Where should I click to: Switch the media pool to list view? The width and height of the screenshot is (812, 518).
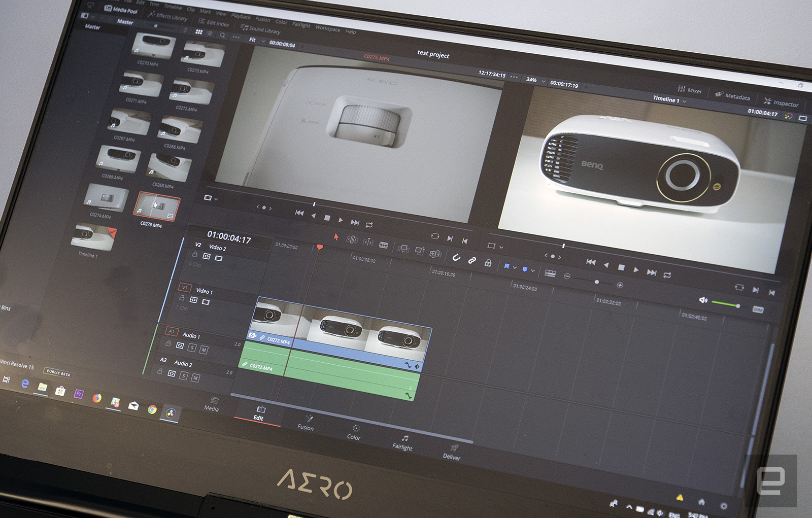[x=210, y=33]
